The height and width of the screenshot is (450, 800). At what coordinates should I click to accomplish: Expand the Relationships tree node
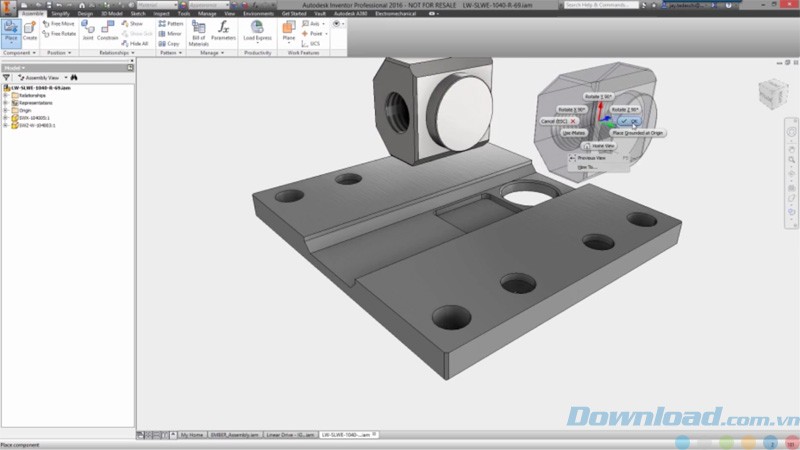(5, 95)
